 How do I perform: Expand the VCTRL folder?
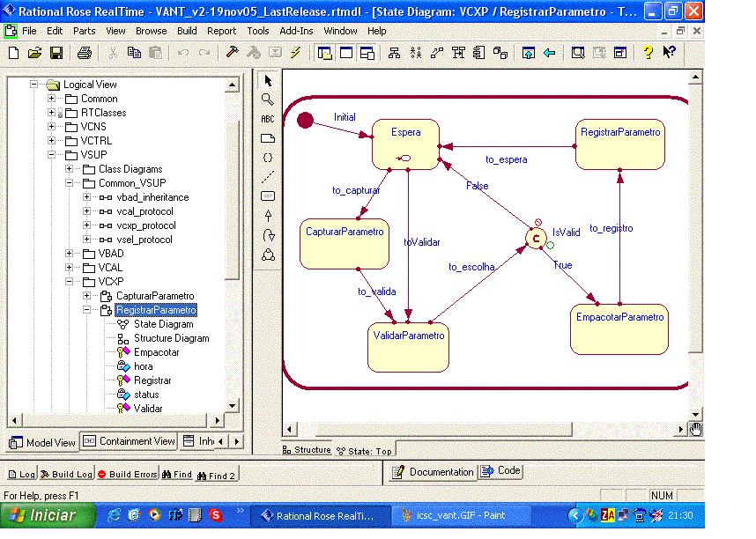click(52, 140)
